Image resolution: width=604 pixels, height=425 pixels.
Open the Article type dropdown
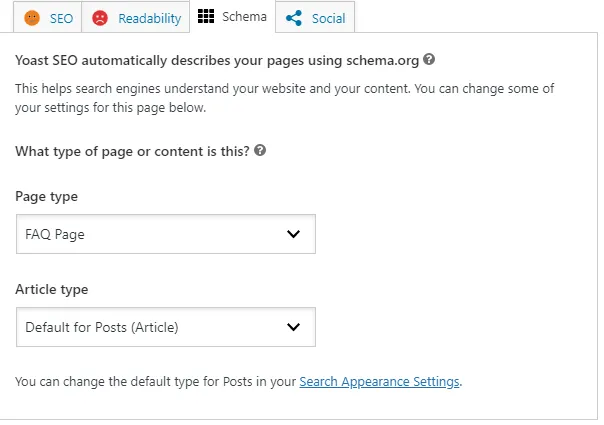point(166,327)
